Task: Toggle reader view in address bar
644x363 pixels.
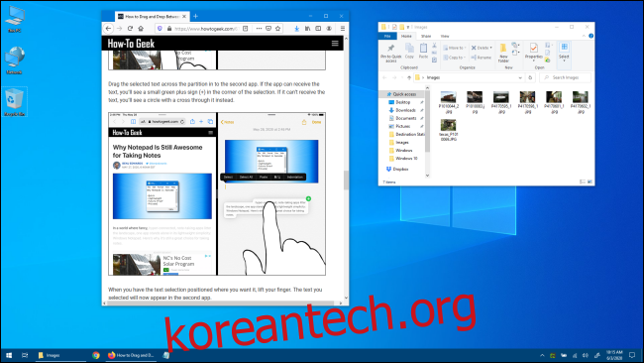Action: click(x=246, y=29)
